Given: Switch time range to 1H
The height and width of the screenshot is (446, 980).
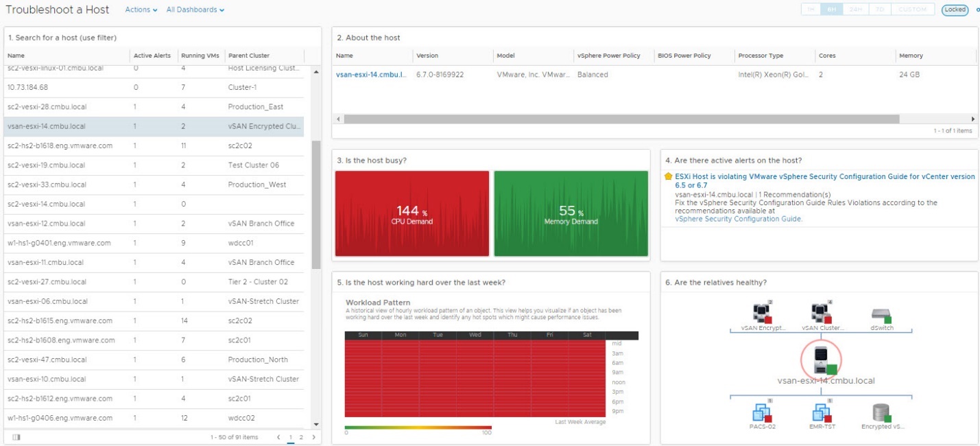Looking at the screenshot, I should point(811,10).
